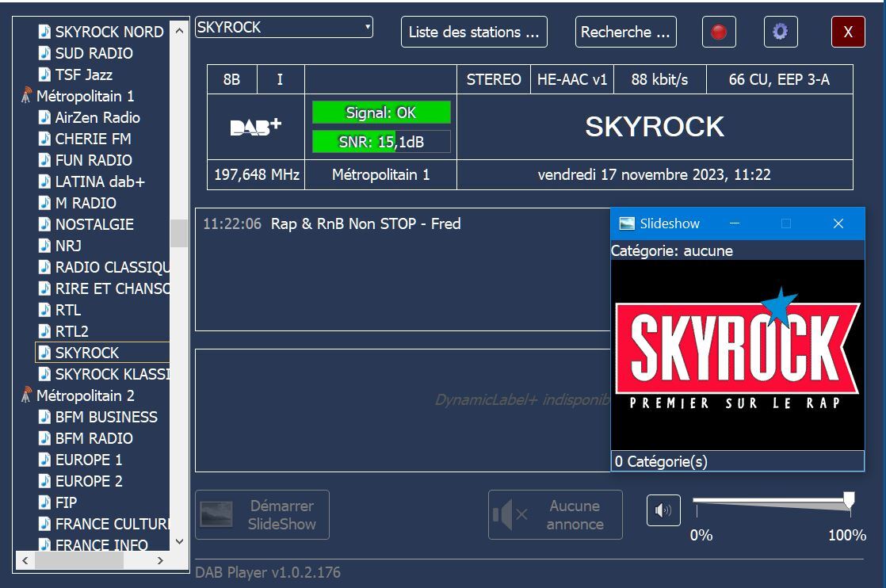The image size is (886, 588).
Task: Click the Skyrock logo slideshow image
Action: point(737,355)
